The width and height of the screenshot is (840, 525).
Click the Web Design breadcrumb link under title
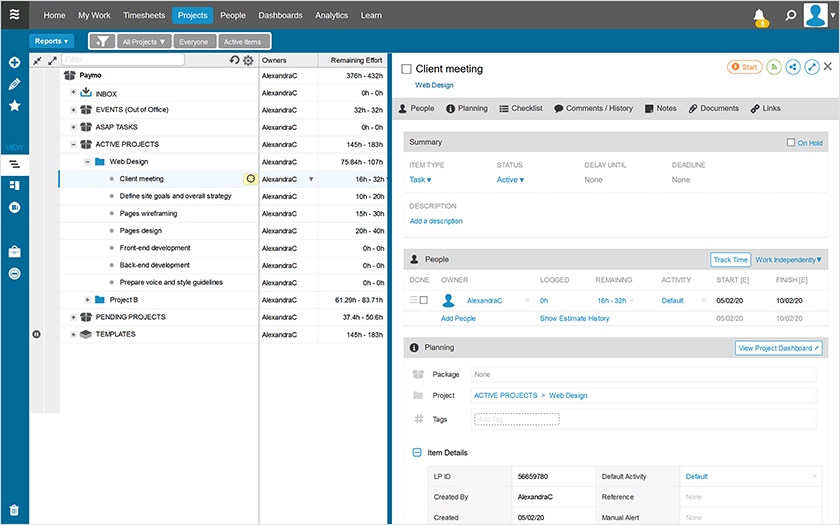tap(434, 85)
